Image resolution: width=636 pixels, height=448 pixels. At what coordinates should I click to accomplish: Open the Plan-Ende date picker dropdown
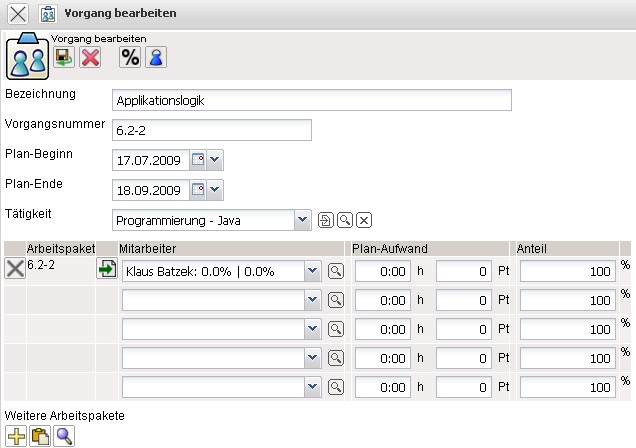coord(215,190)
